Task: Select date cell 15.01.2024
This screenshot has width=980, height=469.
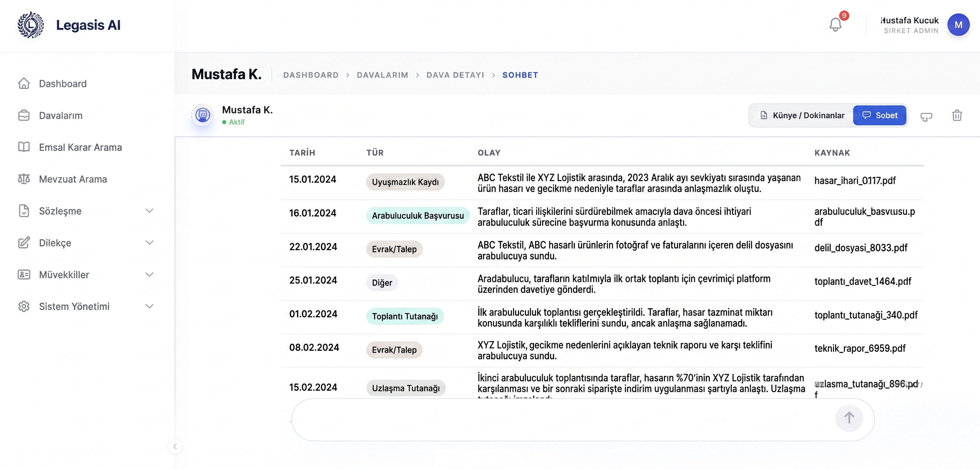Action: tap(312, 179)
